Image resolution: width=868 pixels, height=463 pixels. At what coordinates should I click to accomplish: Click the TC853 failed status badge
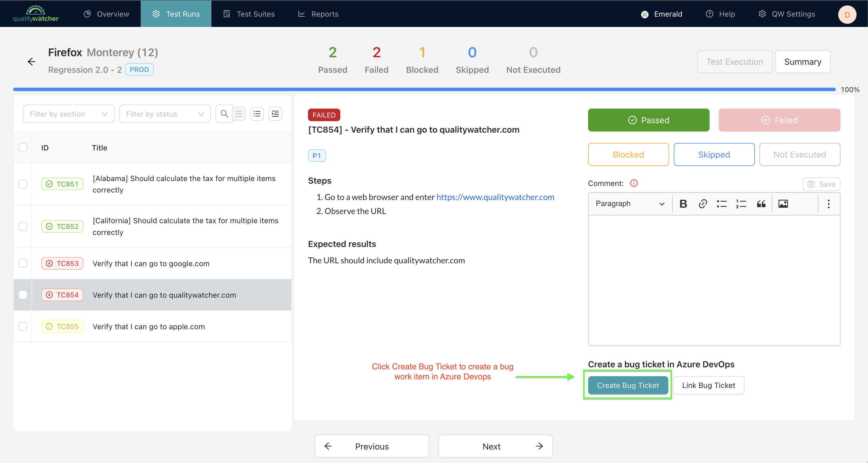pos(62,264)
